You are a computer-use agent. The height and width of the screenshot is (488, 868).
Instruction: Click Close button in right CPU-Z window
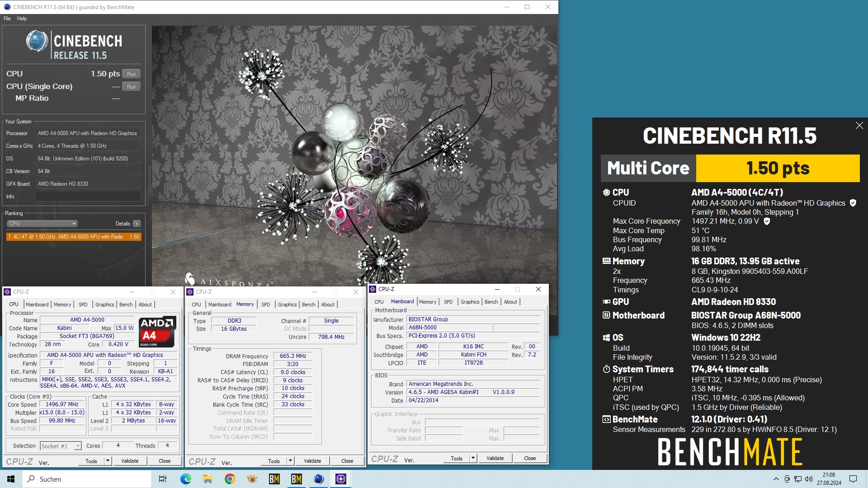coord(530,458)
